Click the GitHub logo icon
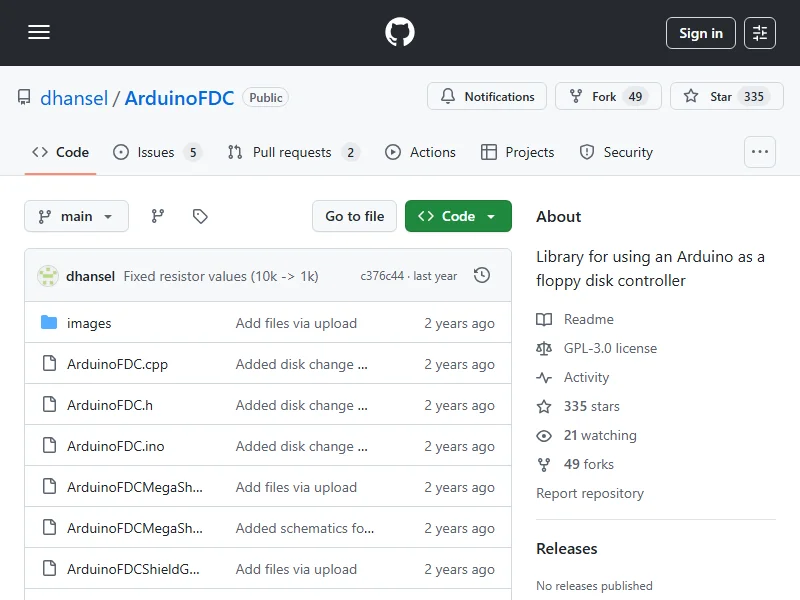Image resolution: width=800 pixels, height=600 pixels. 400,33
